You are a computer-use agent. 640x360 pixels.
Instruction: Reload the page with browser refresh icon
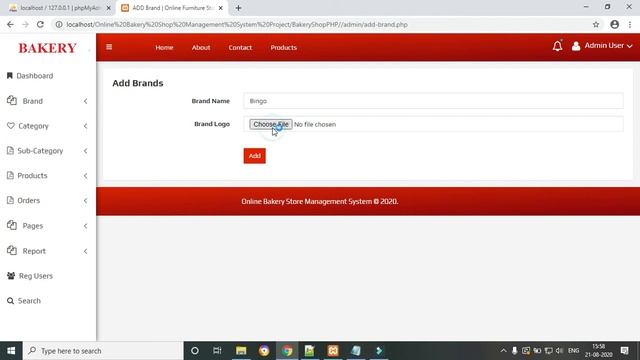point(40,24)
